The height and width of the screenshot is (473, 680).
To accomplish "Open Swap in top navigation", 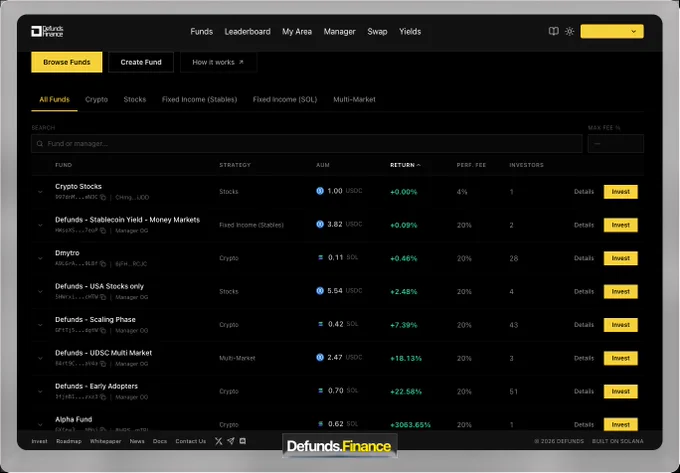I will tap(377, 32).
